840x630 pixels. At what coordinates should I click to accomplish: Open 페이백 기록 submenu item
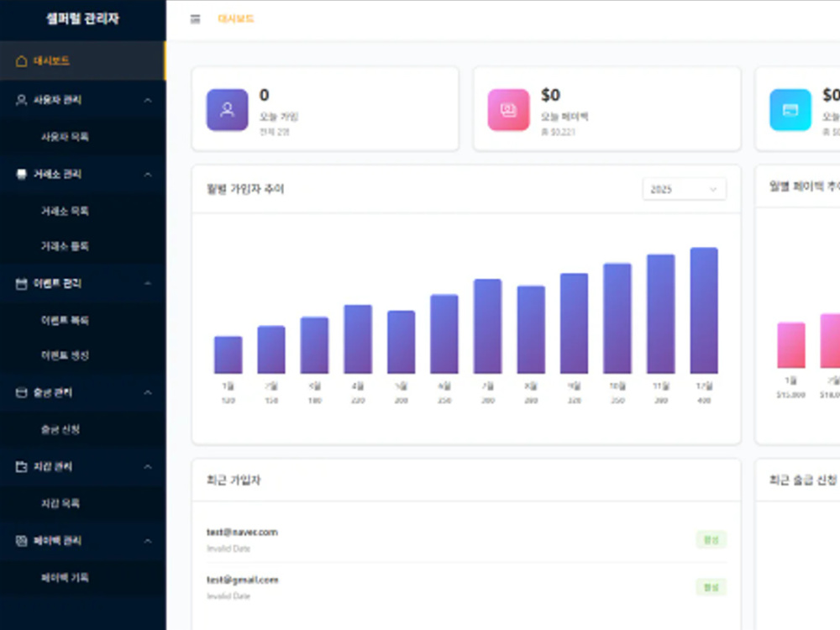point(83,577)
